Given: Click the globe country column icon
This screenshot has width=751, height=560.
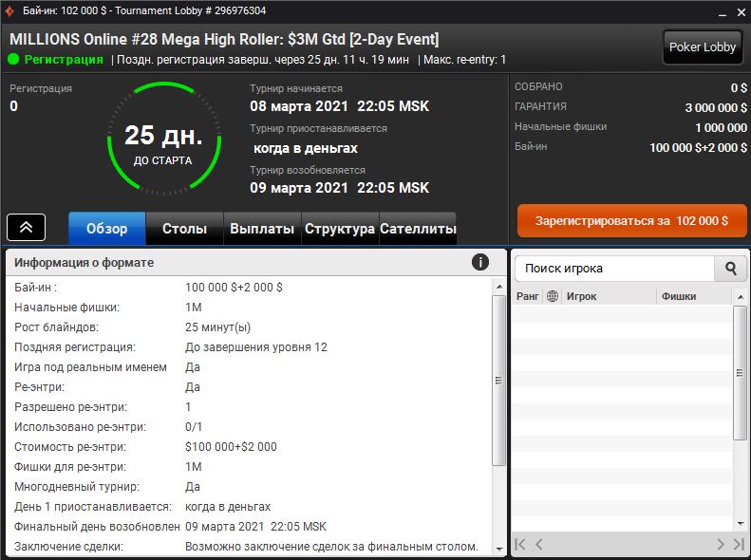Looking at the screenshot, I should click(553, 296).
